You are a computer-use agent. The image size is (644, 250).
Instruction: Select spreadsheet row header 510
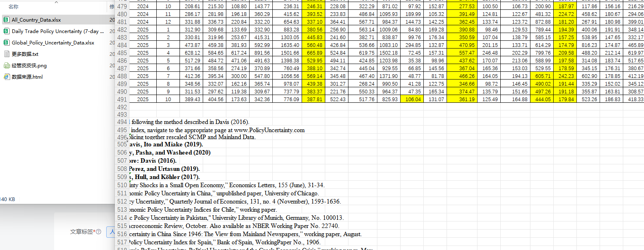[122, 185]
